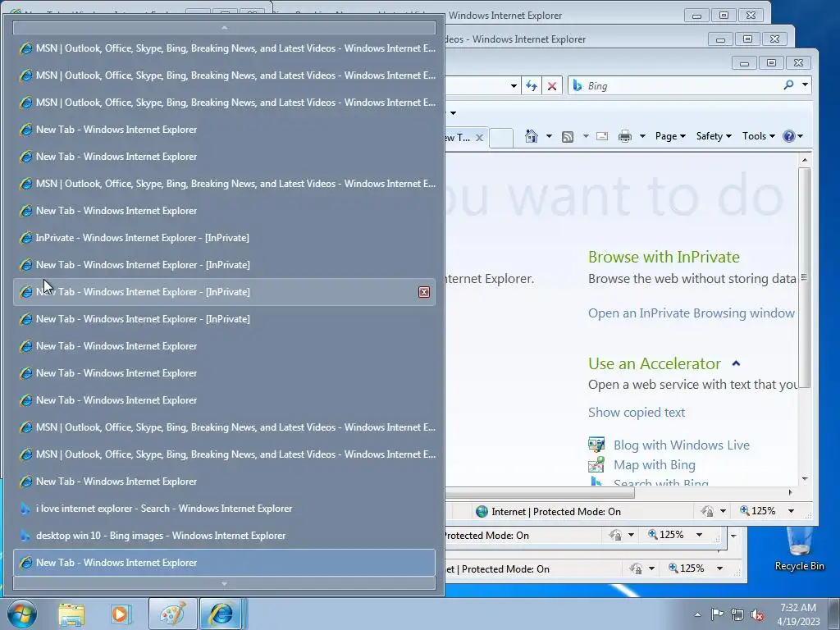The image size is (840, 630).
Task: Open the Start menu orb
Action: 21,614
